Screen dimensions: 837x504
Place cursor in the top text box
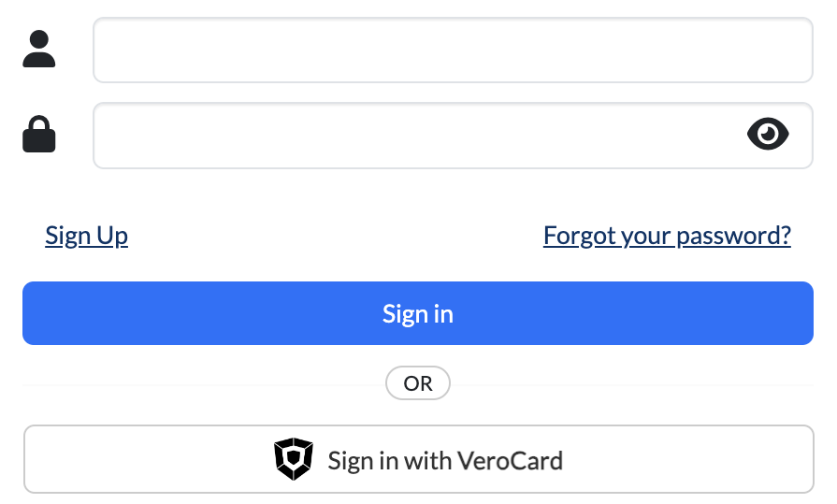click(x=453, y=50)
